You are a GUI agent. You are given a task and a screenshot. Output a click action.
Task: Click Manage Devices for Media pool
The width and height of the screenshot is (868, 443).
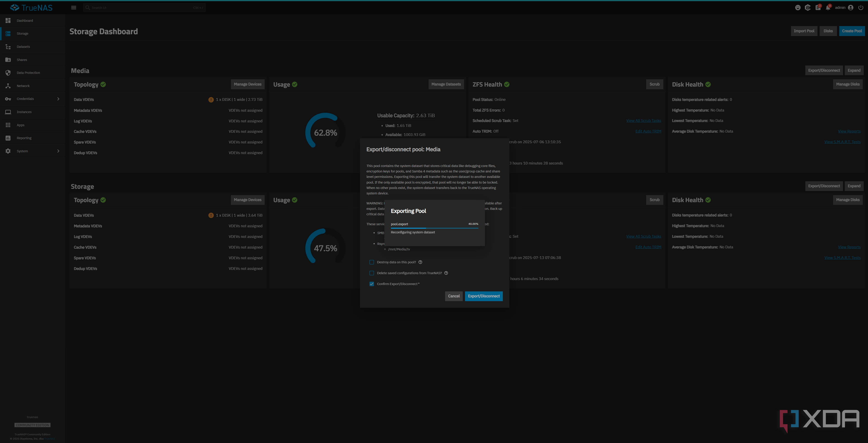point(248,84)
